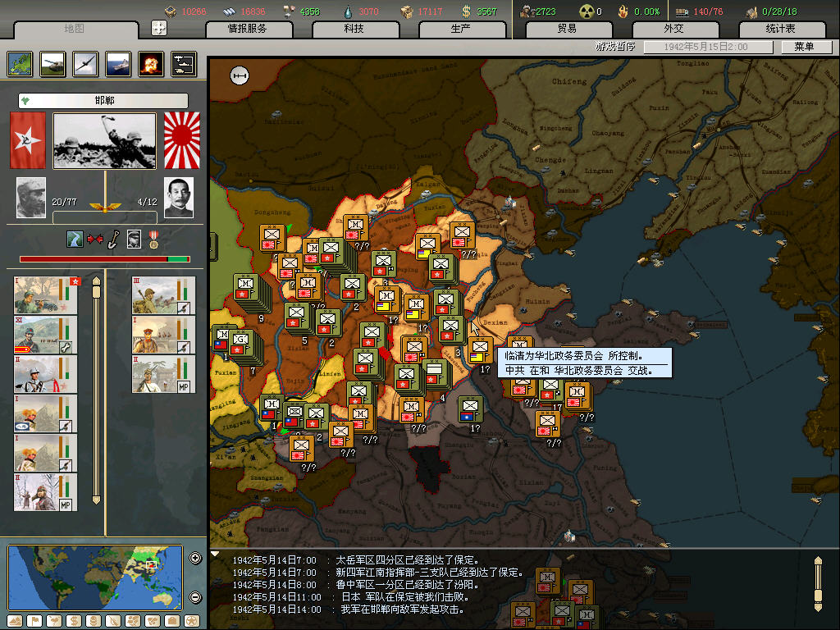Viewport: 840px width, 630px height.
Task: Click the date field 1942年5月15日2:00
Action: click(708, 47)
